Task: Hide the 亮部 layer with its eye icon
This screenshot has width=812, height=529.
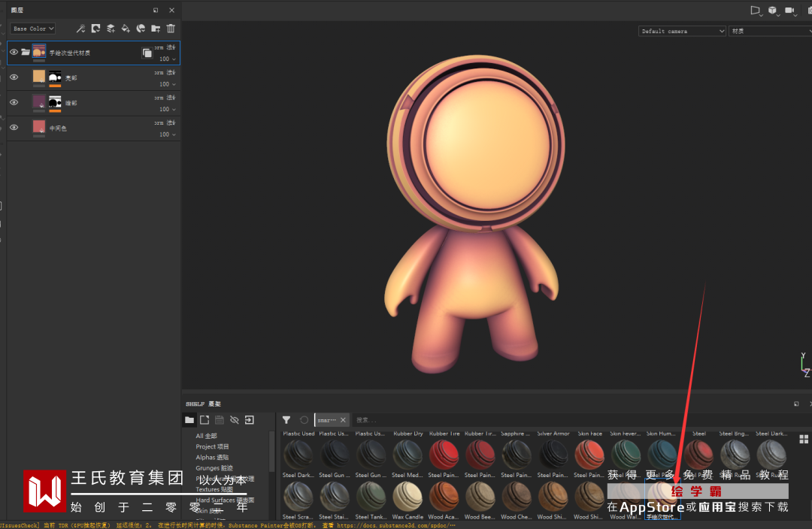Action: 14,77
